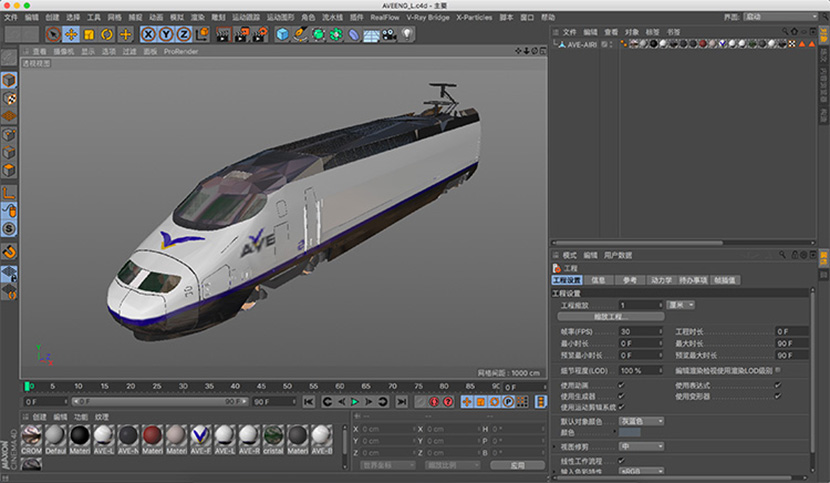The height and width of the screenshot is (483, 830).
Task: Click the green timeline playhead marker
Action: (x=27, y=386)
